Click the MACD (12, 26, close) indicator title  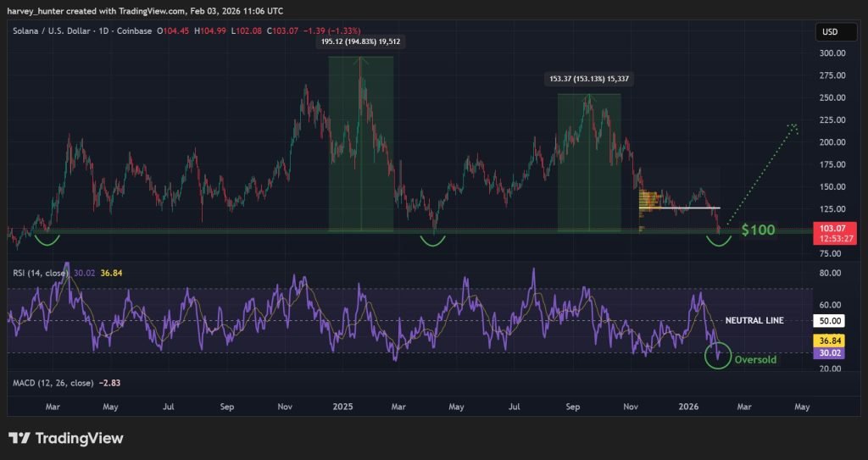[x=51, y=383]
